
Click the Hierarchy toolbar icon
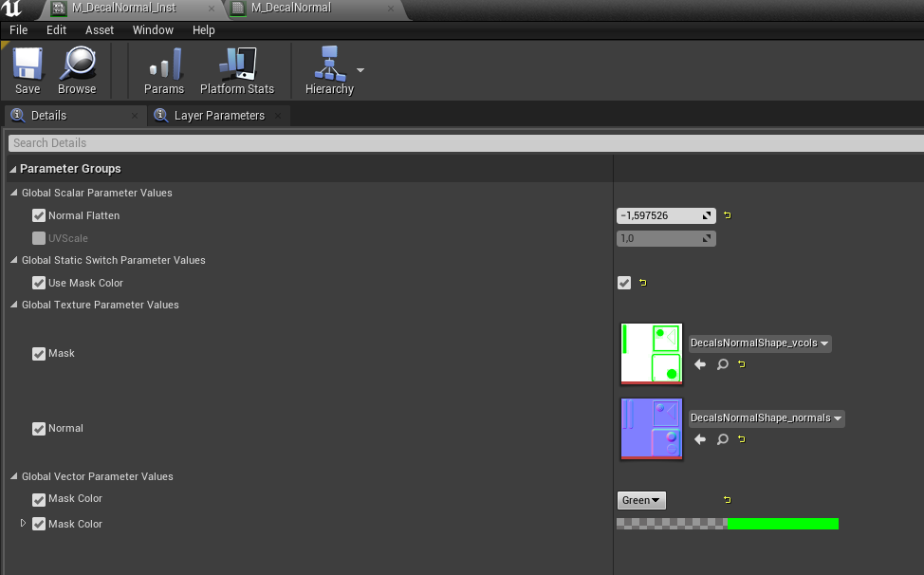click(x=329, y=71)
